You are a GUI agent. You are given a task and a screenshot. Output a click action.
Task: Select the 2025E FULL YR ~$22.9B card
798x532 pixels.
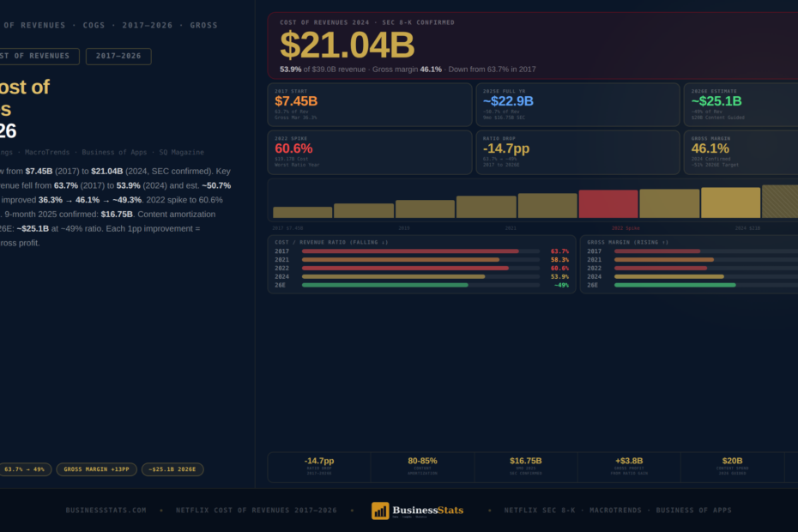point(577,105)
